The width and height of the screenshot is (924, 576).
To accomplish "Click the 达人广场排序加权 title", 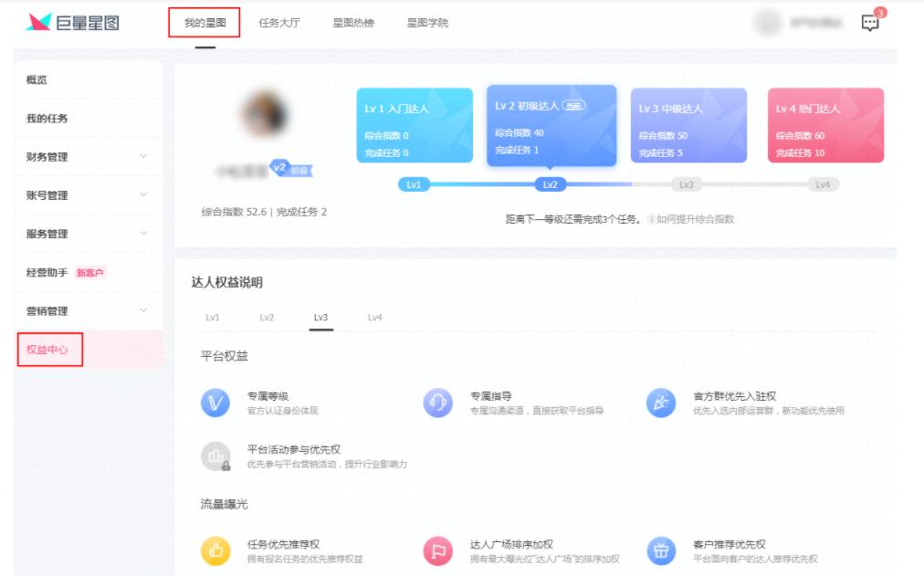I will pyautogui.click(x=511, y=544).
